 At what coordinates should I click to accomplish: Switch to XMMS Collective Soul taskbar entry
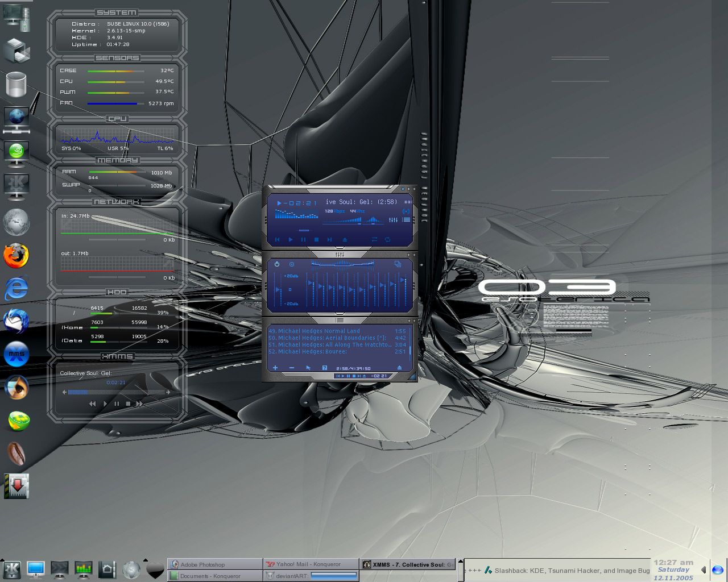click(x=408, y=564)
